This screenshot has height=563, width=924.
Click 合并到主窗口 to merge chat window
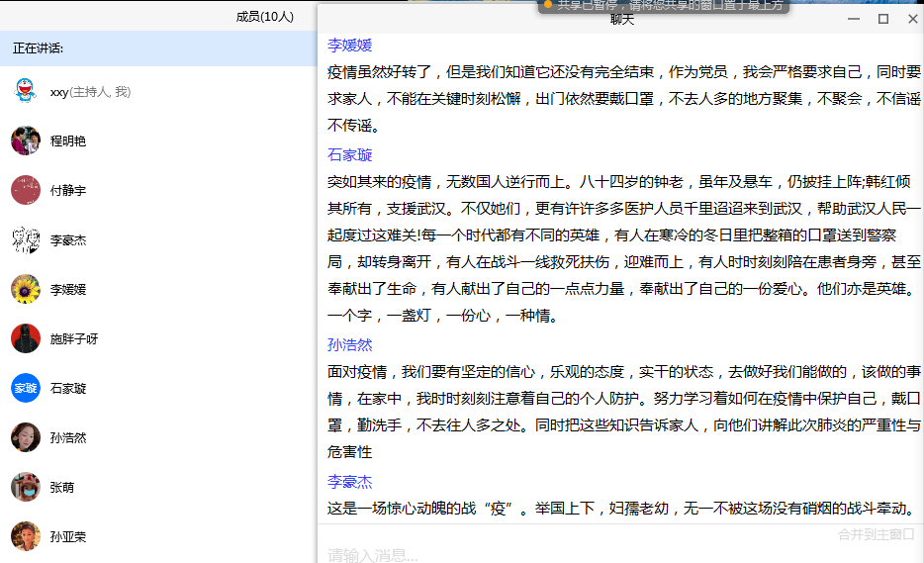(x=876, y=534)
